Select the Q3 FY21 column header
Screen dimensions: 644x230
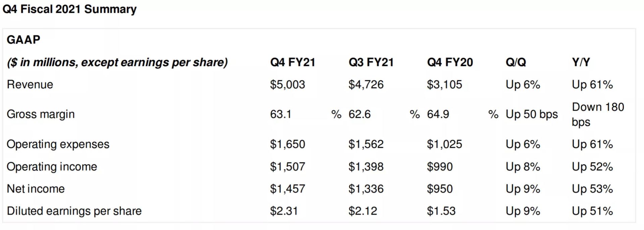pos(371,62)
